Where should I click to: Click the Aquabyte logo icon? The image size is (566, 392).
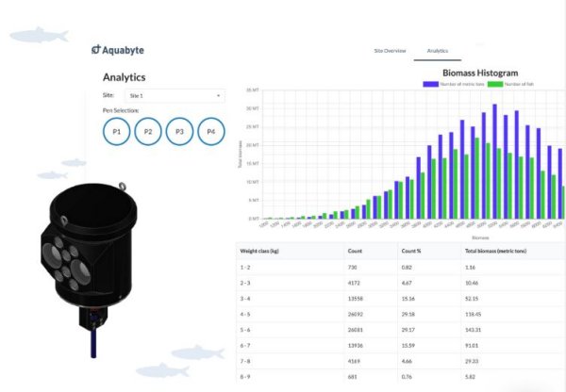96,49
